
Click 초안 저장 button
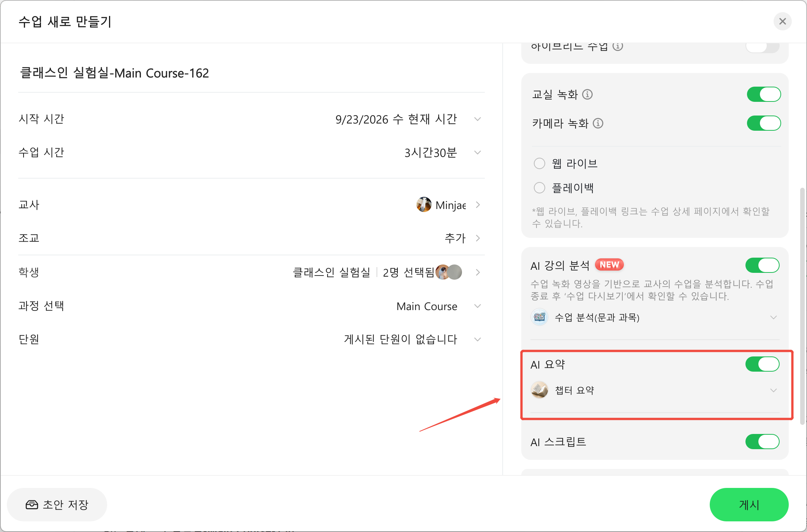(x=57, y=505)
